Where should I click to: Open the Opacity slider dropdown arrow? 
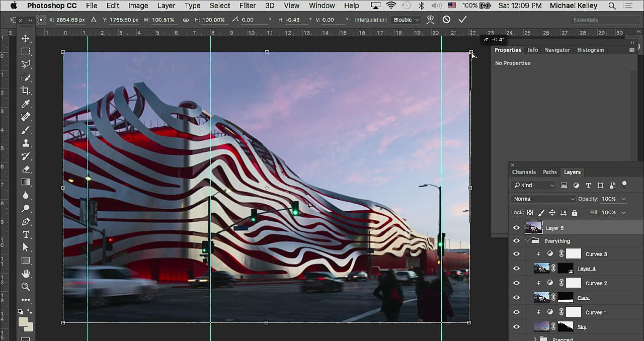click(623, 199)
